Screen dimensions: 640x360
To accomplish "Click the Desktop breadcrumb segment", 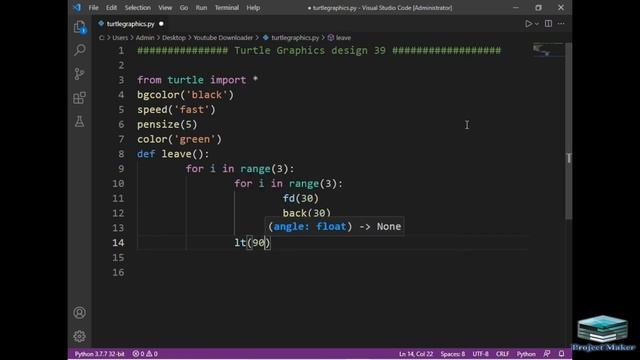I will click(173, 38).
